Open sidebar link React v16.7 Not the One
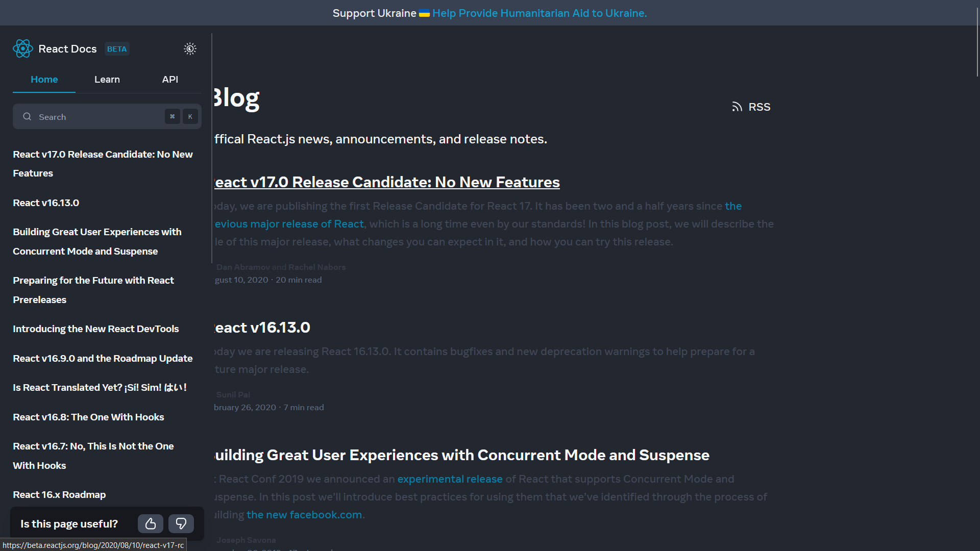The height and width of the screenshot is (551, 980). click(x=93, y=456)
